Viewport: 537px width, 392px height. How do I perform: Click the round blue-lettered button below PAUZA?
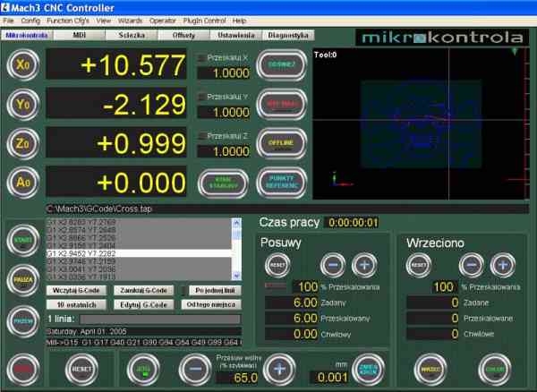tap(23, 322)
